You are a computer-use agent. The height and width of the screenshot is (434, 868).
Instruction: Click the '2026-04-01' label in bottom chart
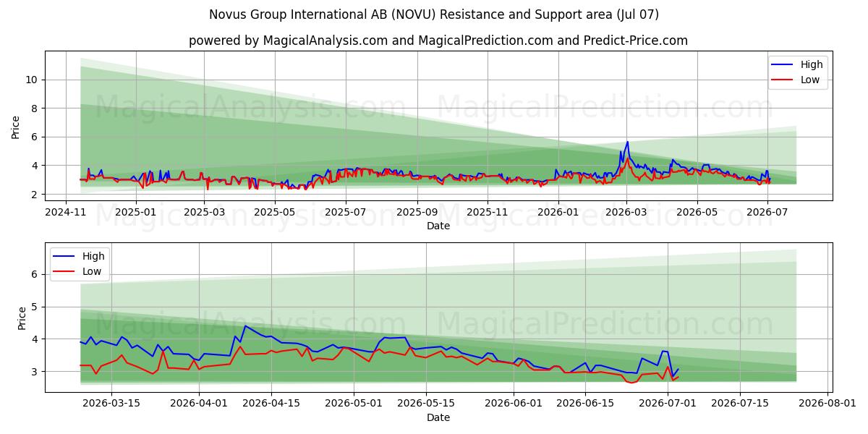click(x=198, y=404)
